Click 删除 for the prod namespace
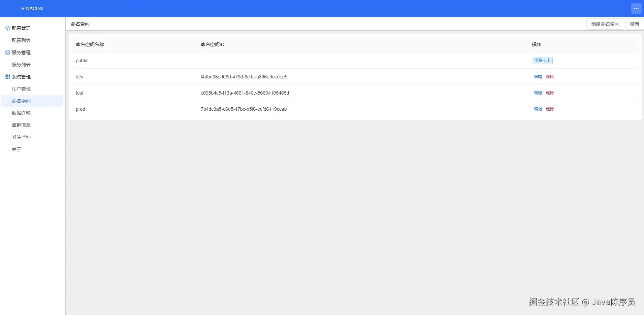The height and width of the screenshot is (315, 644). (550, 109)
